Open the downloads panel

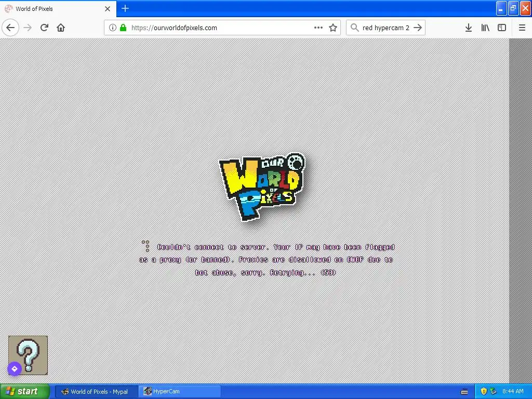point(469,28)
